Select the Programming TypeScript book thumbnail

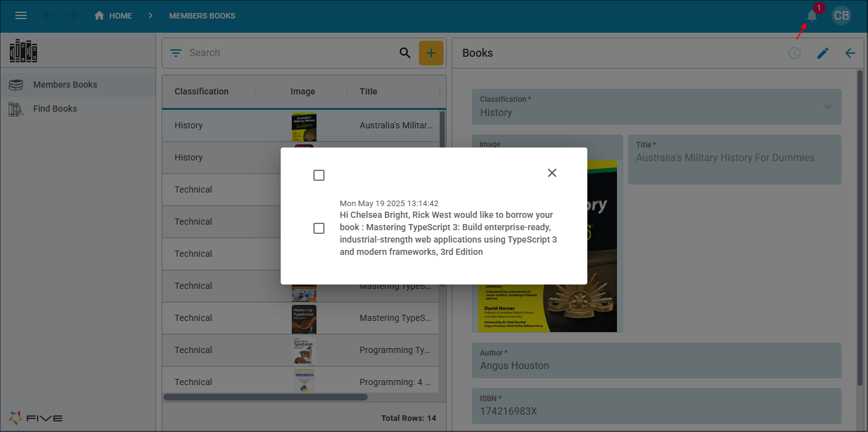(304, 350)
